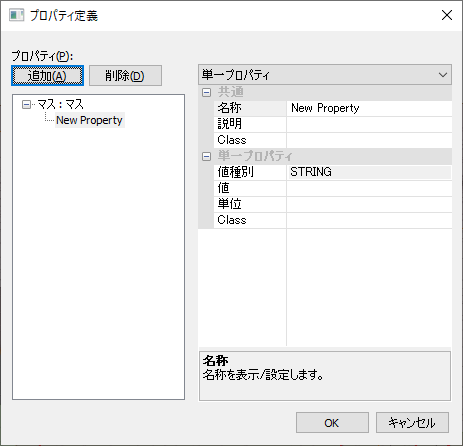This screenshot has height=446, width=463.
Task: Open the 値種別 STRING field
Action: point(369,172)
